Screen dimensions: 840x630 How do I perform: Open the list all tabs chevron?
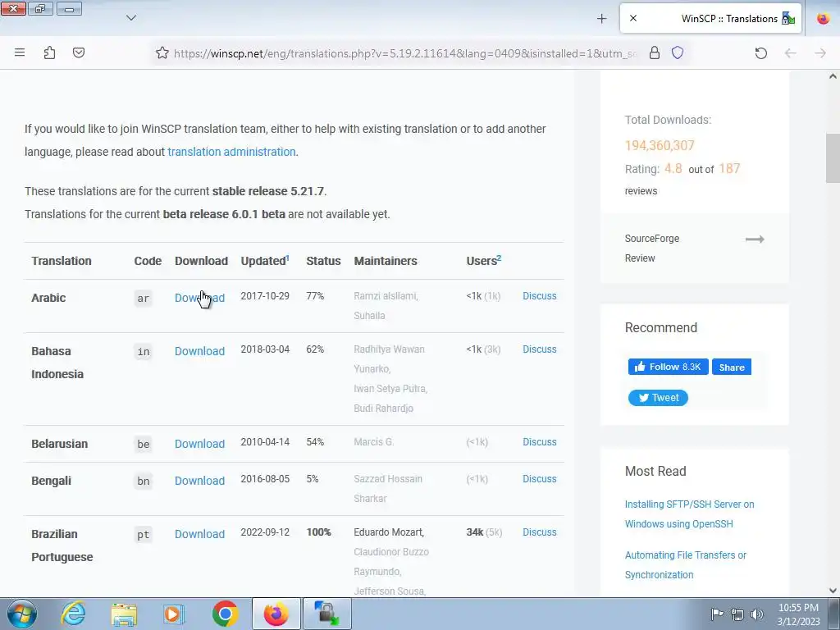(131, 18)
